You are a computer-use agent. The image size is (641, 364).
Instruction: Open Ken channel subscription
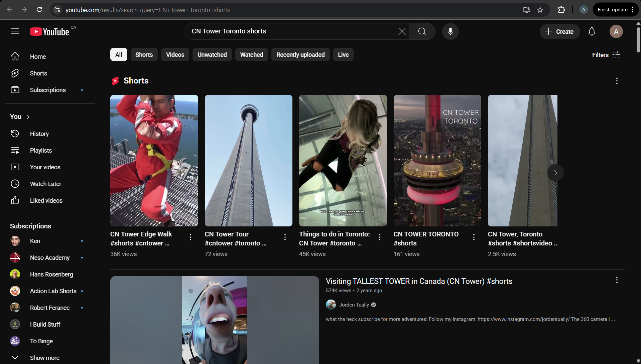click(50, 241)
